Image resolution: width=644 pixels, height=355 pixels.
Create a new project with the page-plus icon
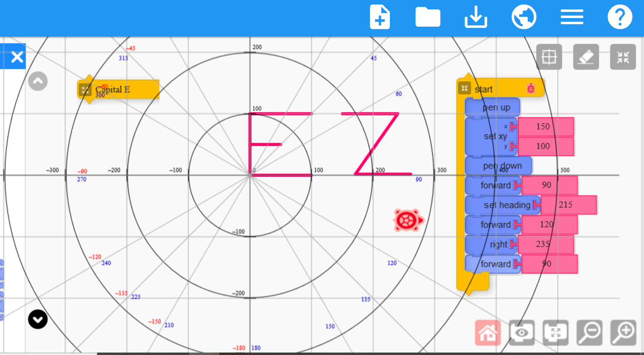(380, 17)
